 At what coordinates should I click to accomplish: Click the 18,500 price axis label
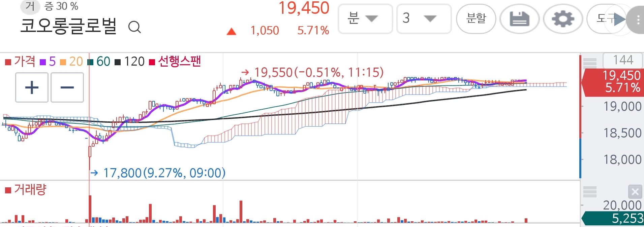622,133
